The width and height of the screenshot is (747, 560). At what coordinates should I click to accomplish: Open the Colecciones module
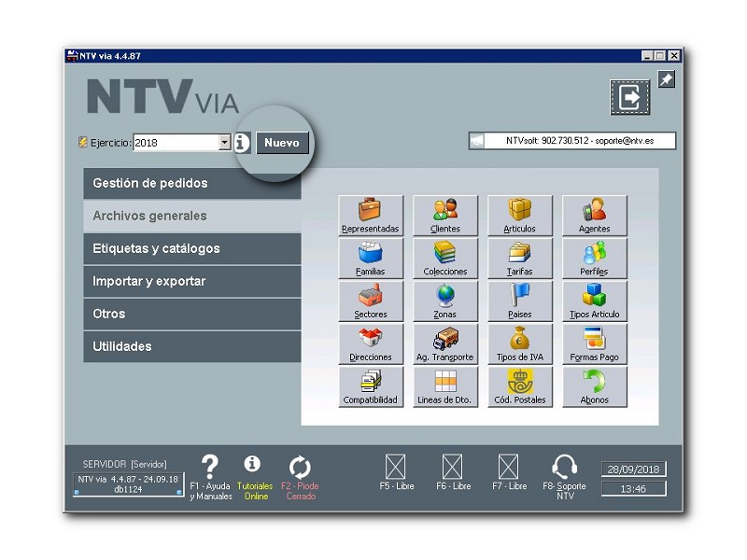coord(445,259)
